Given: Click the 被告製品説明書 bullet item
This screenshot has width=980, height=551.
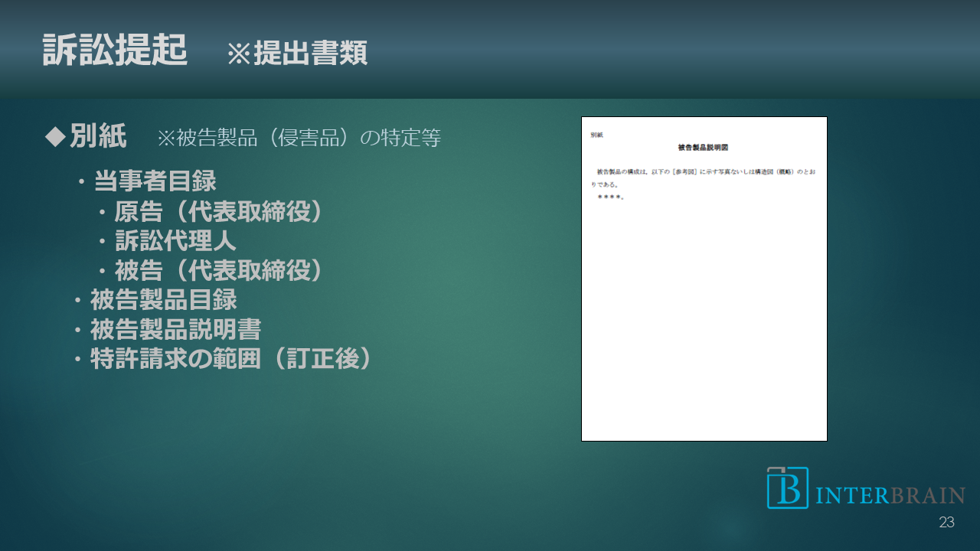Looking at the screenshot, I should [175, 329].
